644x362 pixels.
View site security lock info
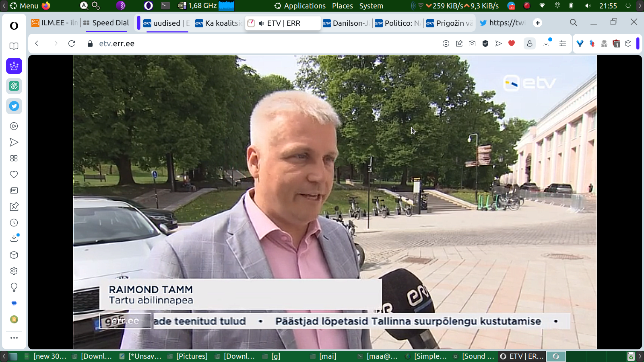click(90, 43)
